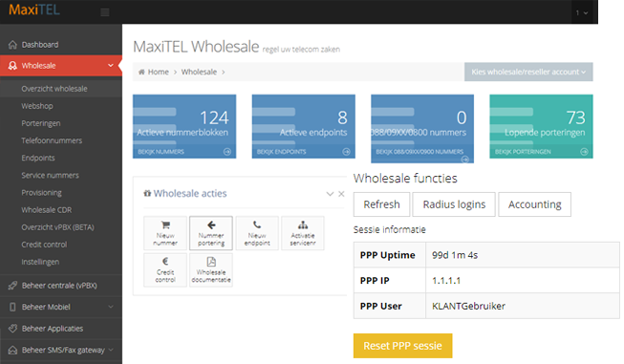The width and height of the screenshot is (624, 364).
Task: Open the Dashboard sidebar item
Action: (61, 45)
